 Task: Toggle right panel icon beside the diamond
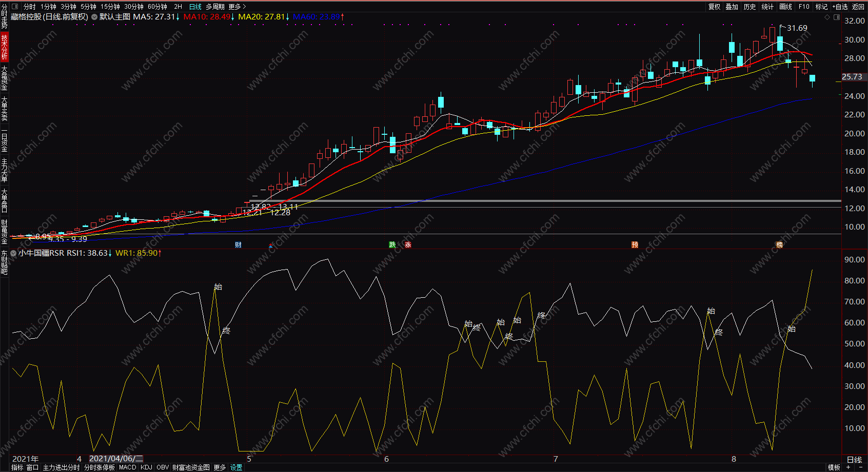(x=837, y=17)
